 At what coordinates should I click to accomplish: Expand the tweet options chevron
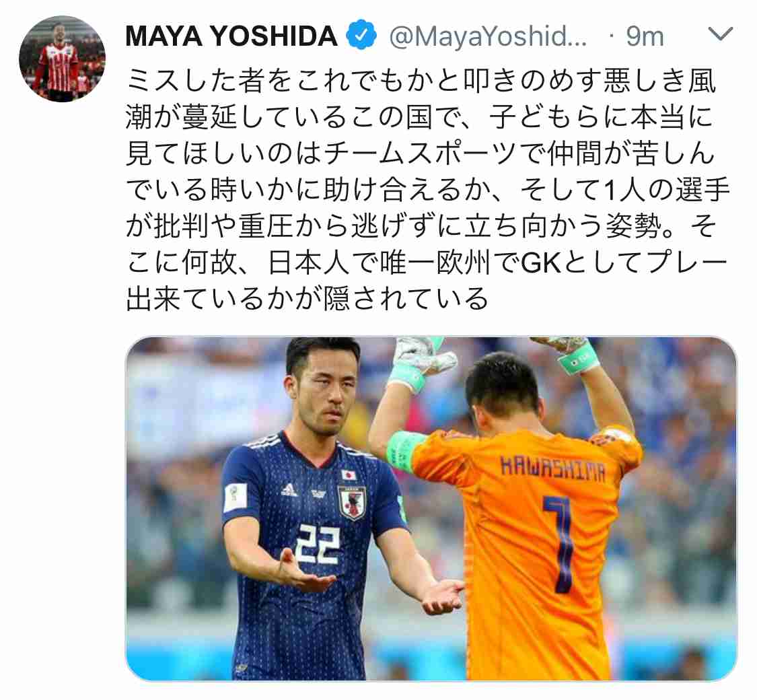pos(720,34)
